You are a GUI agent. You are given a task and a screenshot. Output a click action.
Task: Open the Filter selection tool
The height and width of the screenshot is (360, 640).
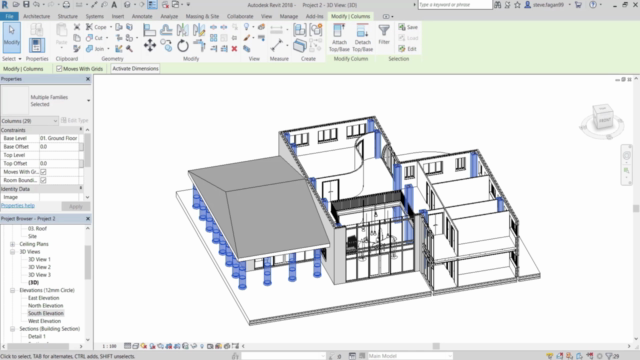coord(384,34)
